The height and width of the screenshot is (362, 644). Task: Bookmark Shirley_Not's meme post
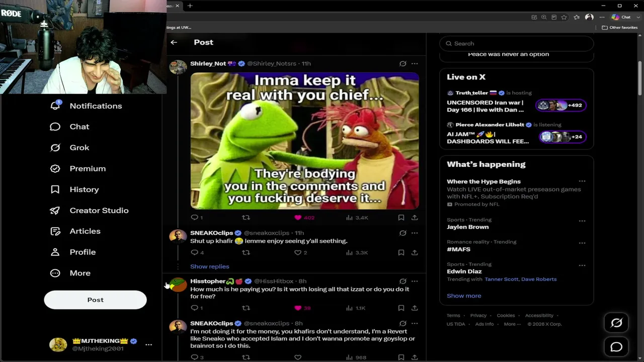[x=401, y=218]
